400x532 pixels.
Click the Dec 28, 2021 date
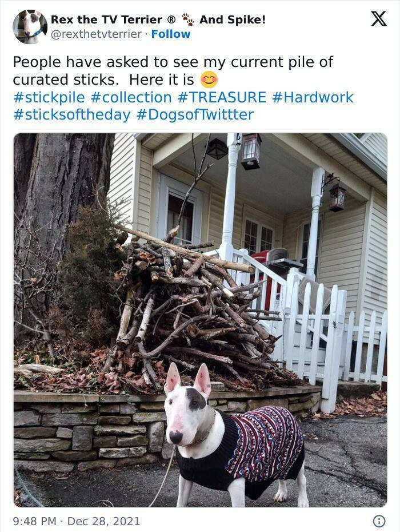coord(104,521)
